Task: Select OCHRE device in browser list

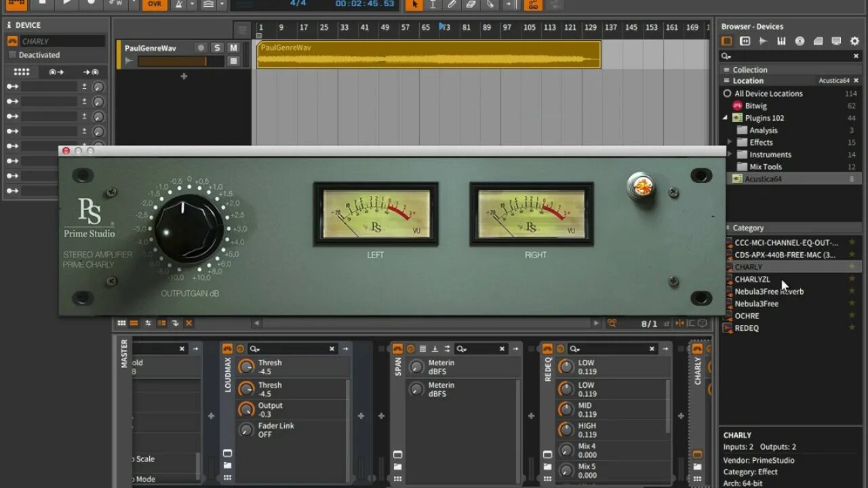Action: point(747,316)
